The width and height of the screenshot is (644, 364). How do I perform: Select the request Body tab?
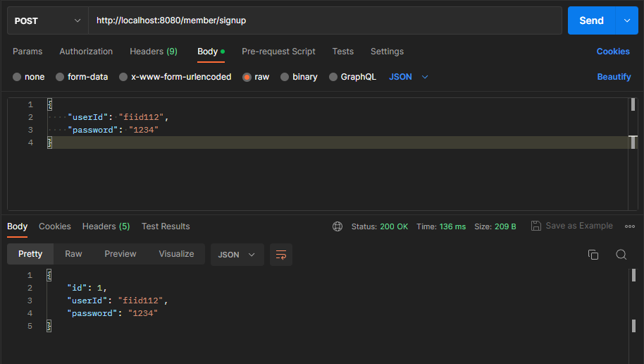(x=211, y=51)
